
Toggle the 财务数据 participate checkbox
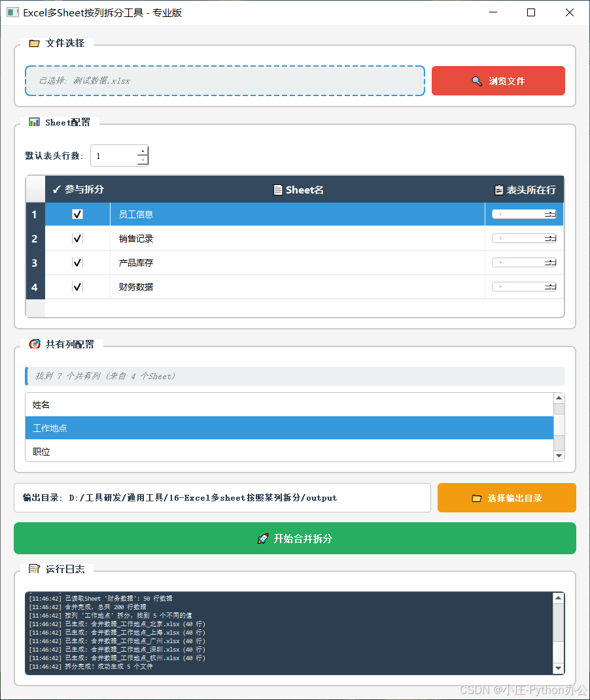tap(77, 287)
